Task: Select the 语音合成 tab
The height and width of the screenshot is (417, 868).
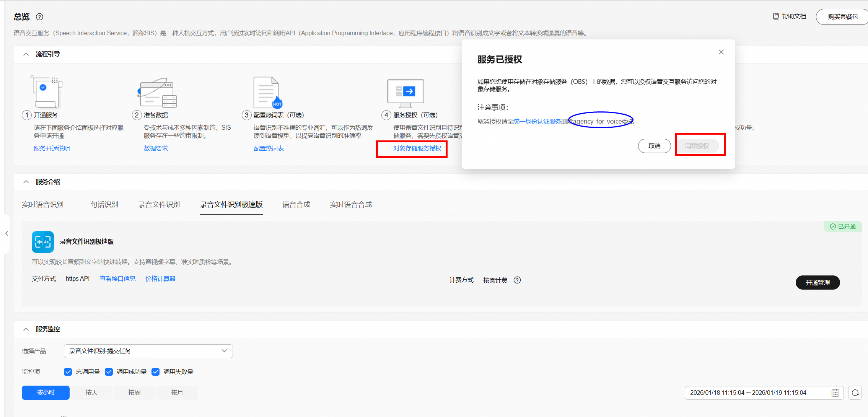Action: point(296,205)
